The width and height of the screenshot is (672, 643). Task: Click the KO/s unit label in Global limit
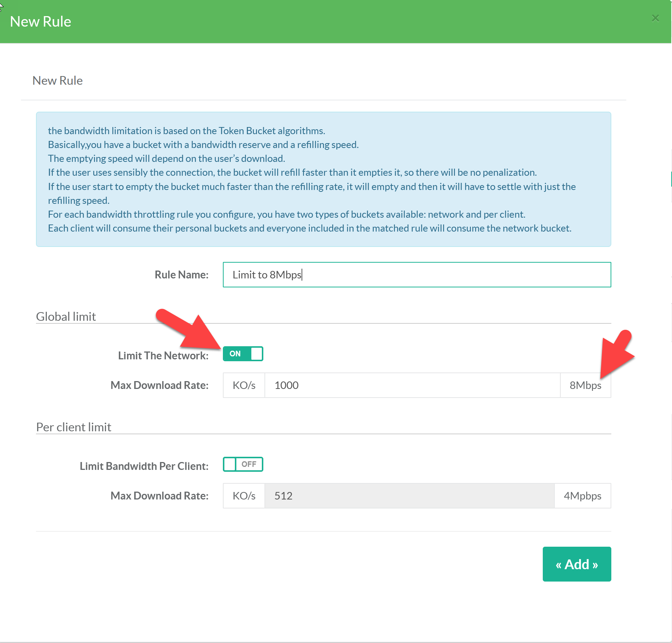[244, 385]
